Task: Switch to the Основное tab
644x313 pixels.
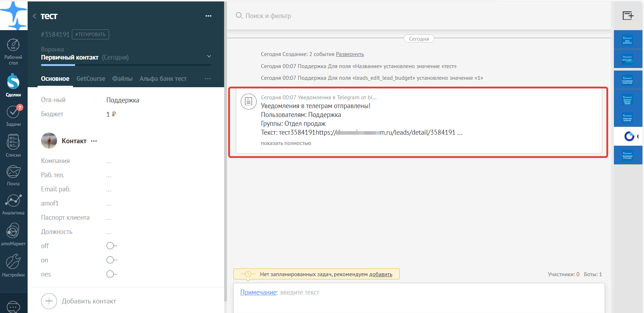Action: [55, 79]
